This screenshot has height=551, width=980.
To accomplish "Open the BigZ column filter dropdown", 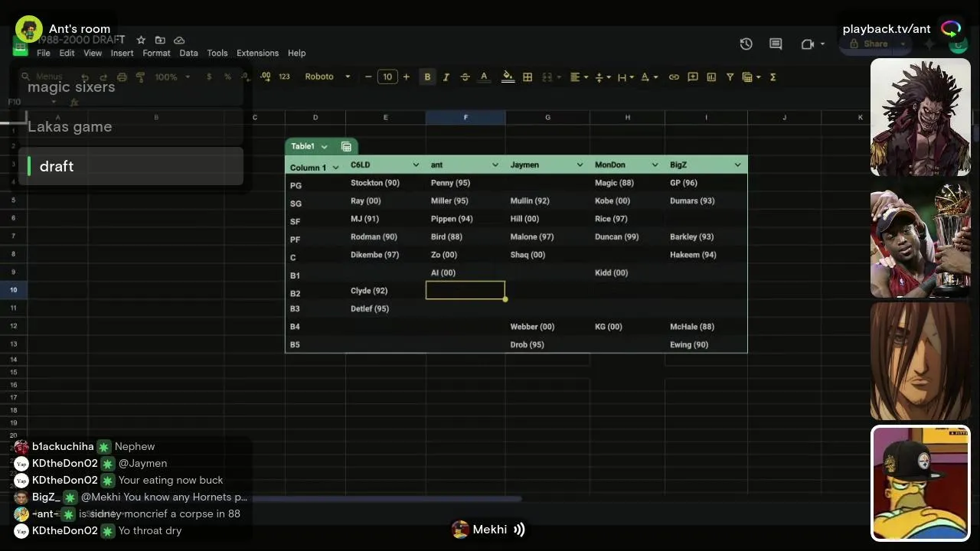I will [x=737, y=165].
